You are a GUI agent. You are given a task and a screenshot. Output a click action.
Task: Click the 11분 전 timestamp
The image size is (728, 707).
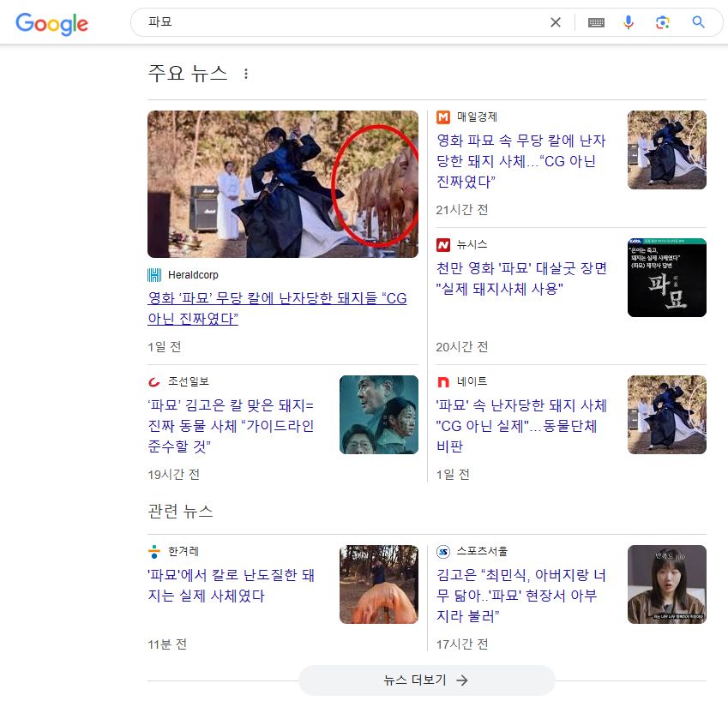pyautogui.click(x=167, y=644)
